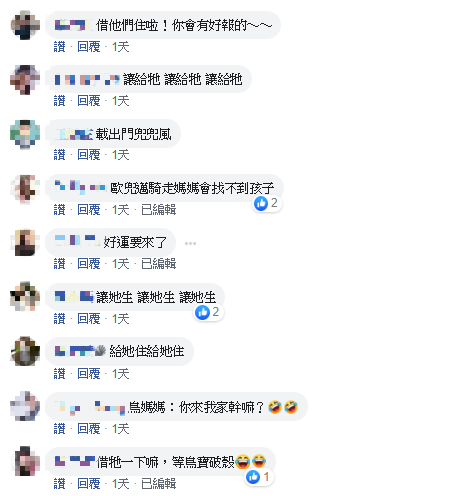The height and width of the screenshot is (496, 450).
Task: Click profile picture beside 載出門兜兜風
Action: click(x=25, y=134)
